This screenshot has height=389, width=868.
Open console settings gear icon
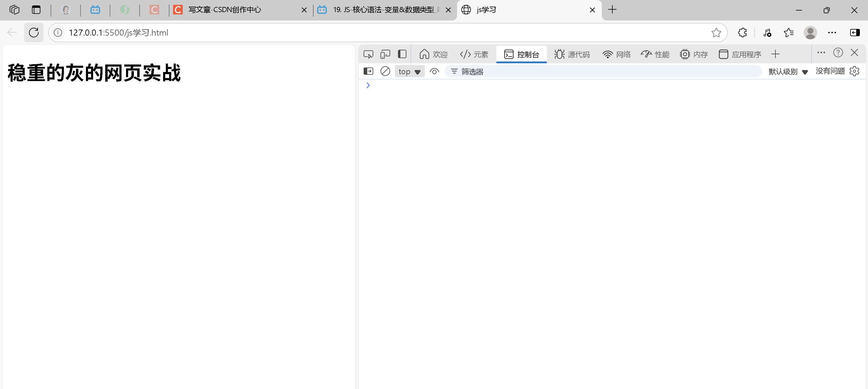point(854,71)
